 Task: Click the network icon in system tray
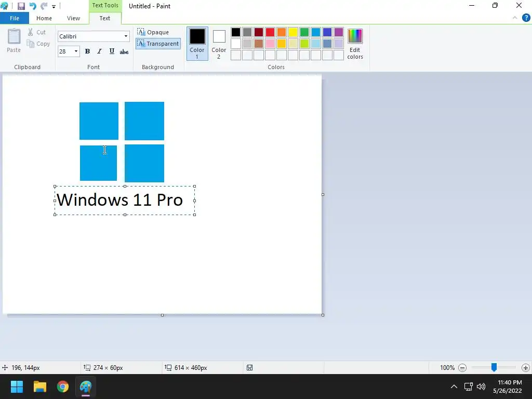pyautogui.click(x=469, y=387)
